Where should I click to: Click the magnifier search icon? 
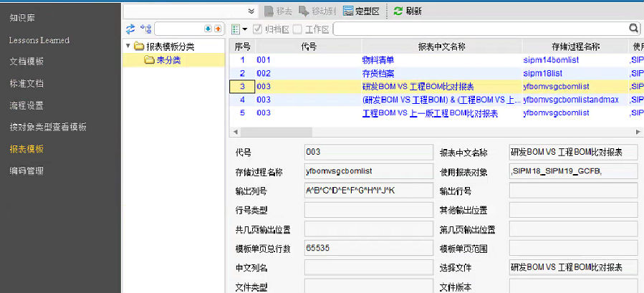[634, 29]
